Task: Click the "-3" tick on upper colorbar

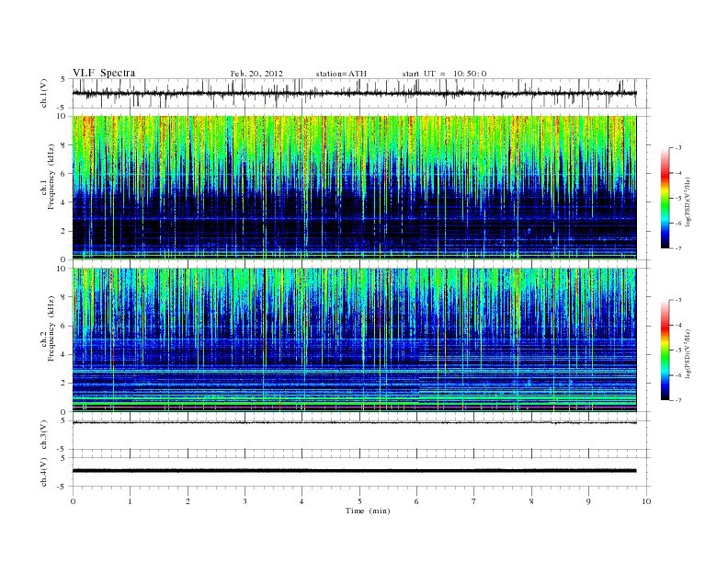Action: pos(677,147)
